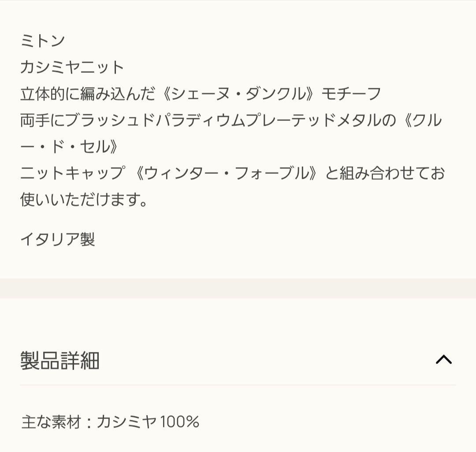Click inside the product description area

[x=220, y=132]
